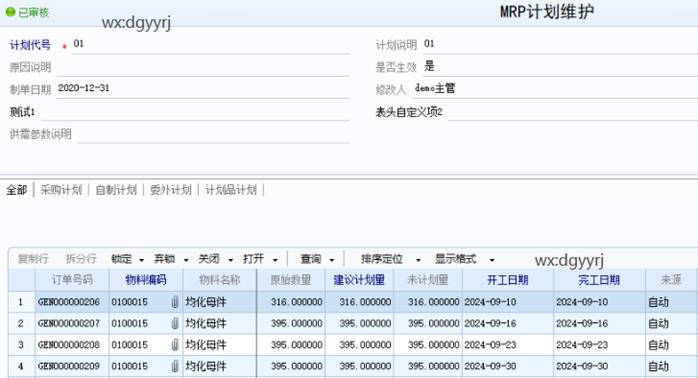Open the 锁定 dropdown arrow
Image resolution: width=698 pixels, height=378 pixels.
point(142,260)
